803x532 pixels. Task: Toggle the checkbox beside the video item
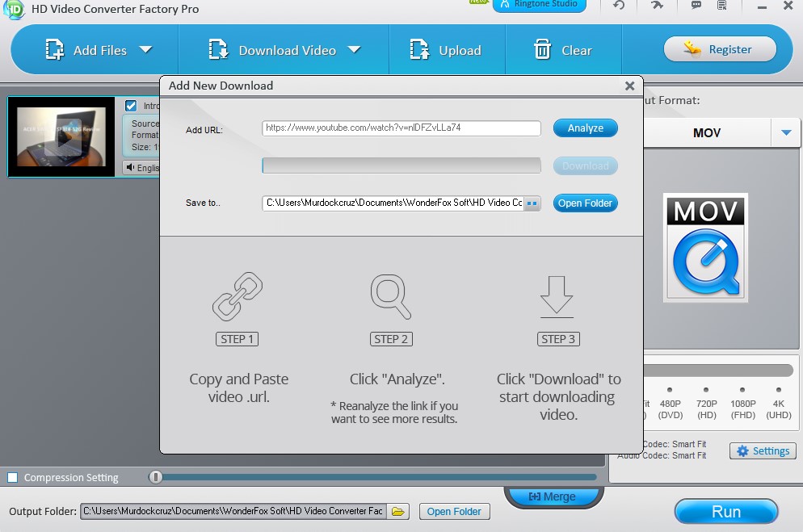[x=131, y=106]
